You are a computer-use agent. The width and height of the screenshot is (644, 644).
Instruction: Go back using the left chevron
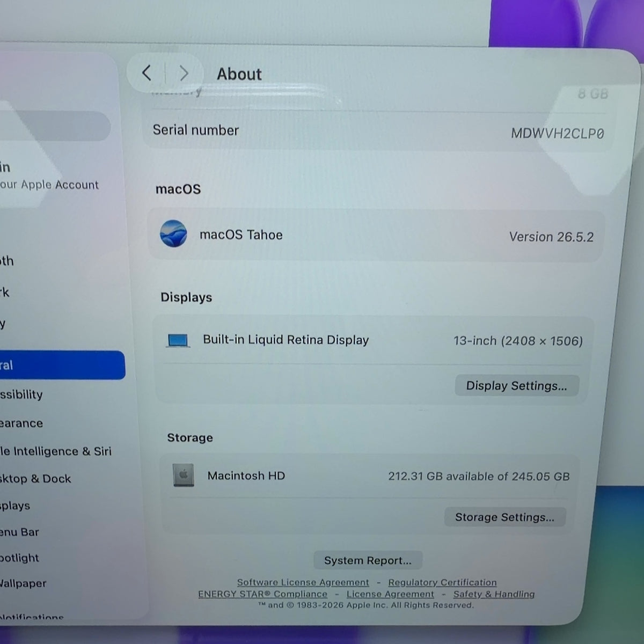(147, 72)
